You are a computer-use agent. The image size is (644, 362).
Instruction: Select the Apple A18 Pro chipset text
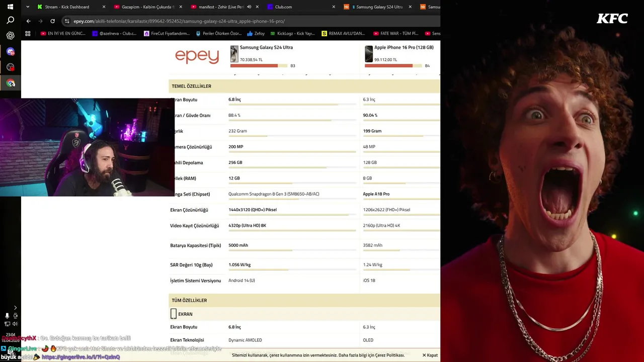coord(376,194)
